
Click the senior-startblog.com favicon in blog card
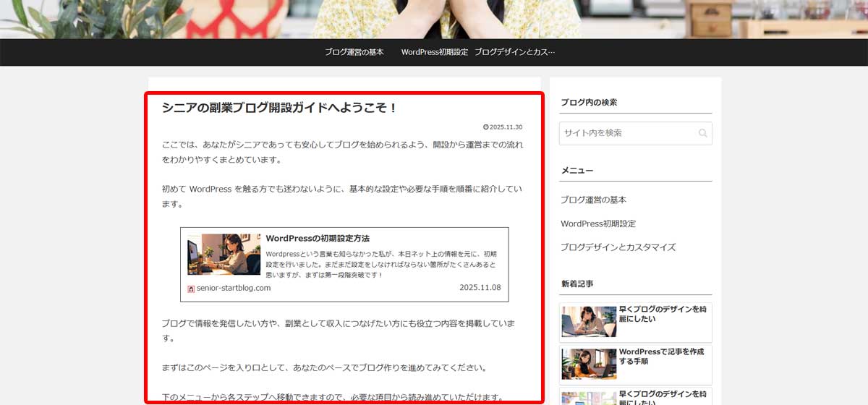click(191, 288)
